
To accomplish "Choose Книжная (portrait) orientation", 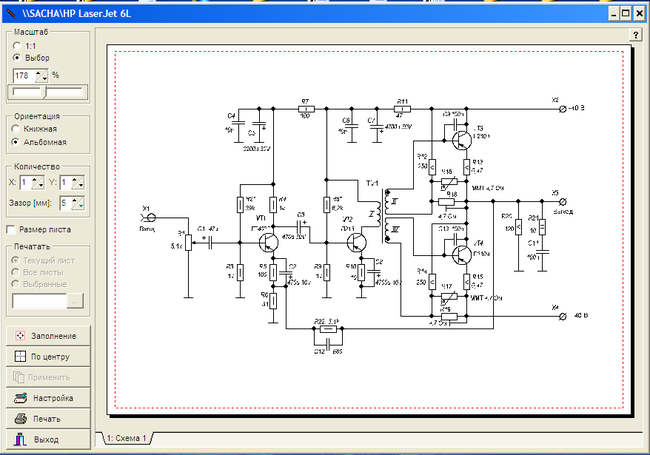I will (17, 128).
